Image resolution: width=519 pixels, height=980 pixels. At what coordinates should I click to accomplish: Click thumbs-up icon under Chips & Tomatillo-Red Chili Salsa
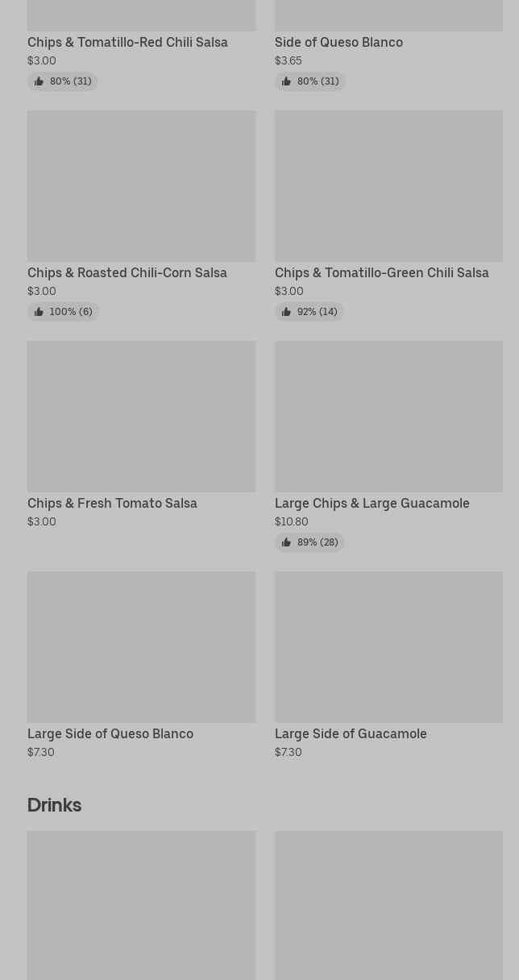click(39, 81)
